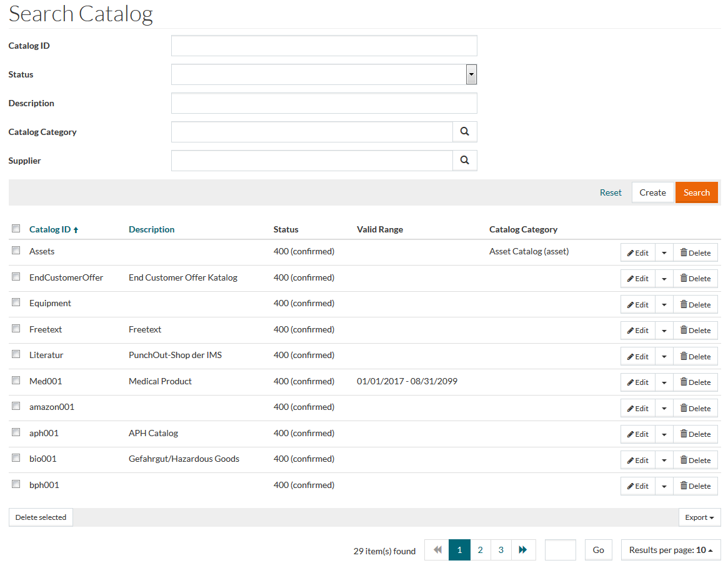Tick the checkbox for EndCustomerOffer row

(x=16, y=277)
